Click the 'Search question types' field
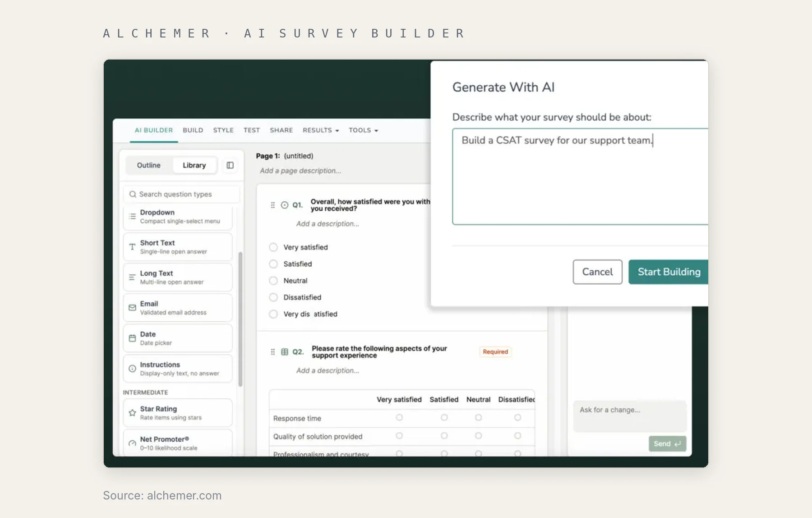Viewport: 812px width, 518px height. point(181,194)
